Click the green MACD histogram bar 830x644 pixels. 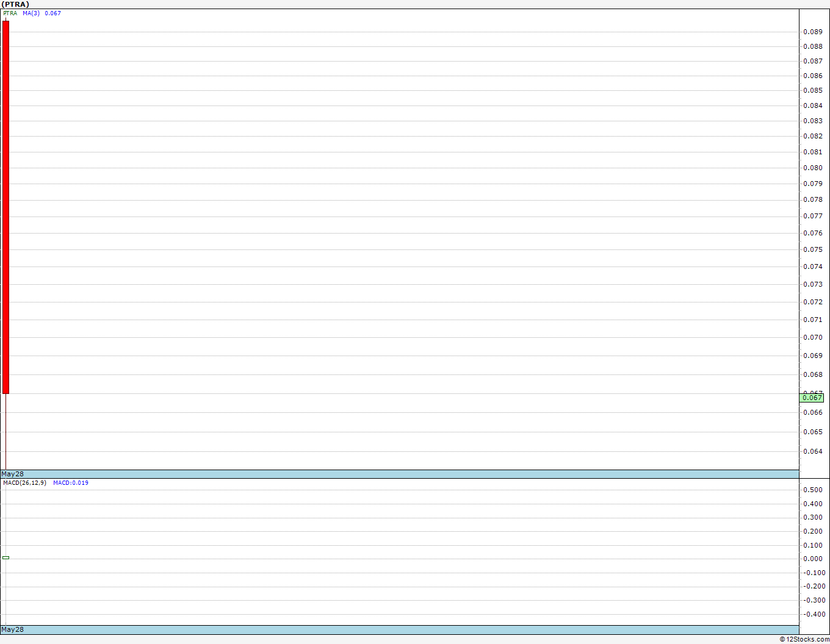point(5,557)
